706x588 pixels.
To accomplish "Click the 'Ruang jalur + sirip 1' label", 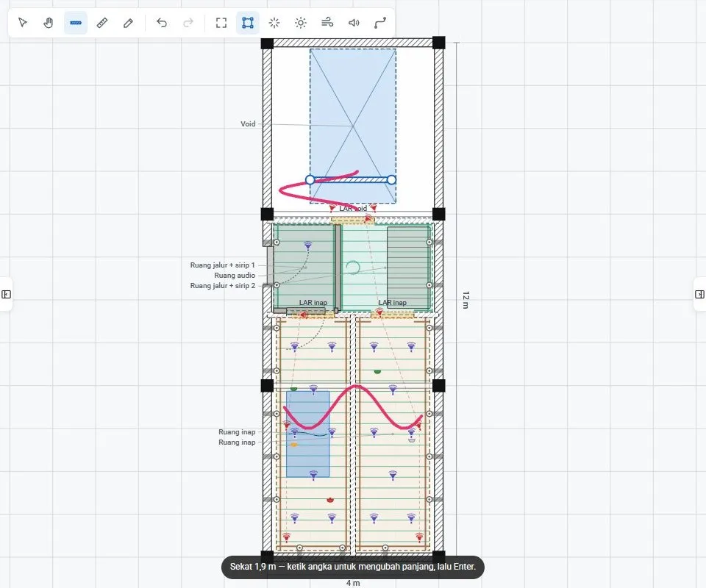I will (222, 265).
